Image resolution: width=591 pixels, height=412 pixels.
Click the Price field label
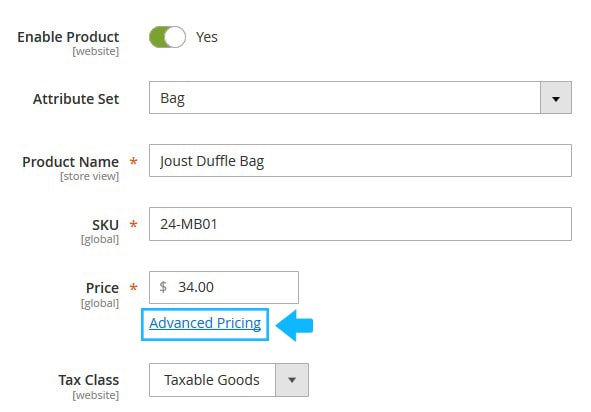(x=102, y=288)
